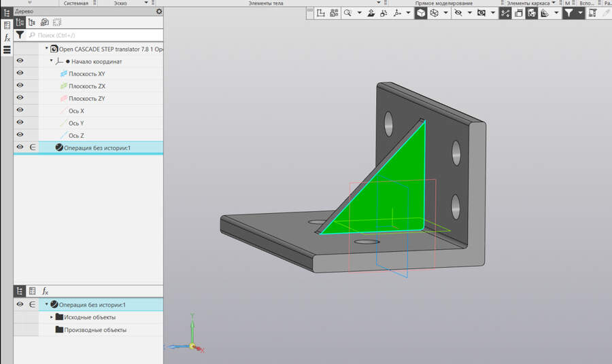Click the tree search field
612x364 pixels.
coord(95,35)
